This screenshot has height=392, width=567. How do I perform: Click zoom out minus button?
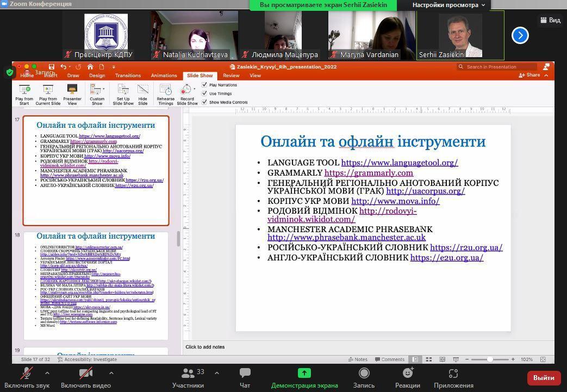tap(467, 359)
